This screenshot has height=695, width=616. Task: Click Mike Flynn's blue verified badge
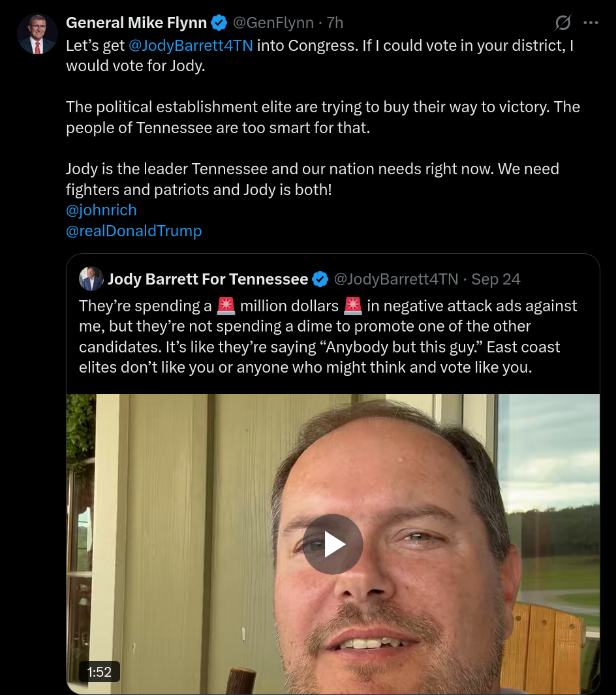219,23
